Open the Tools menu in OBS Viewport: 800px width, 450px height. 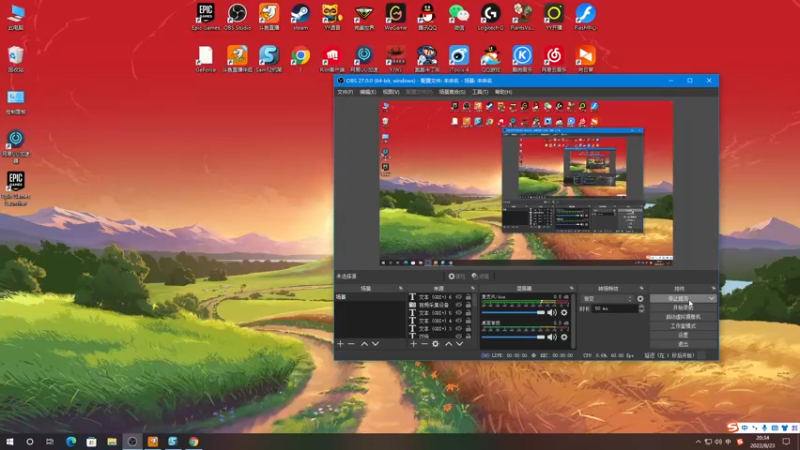click(480, 92)
